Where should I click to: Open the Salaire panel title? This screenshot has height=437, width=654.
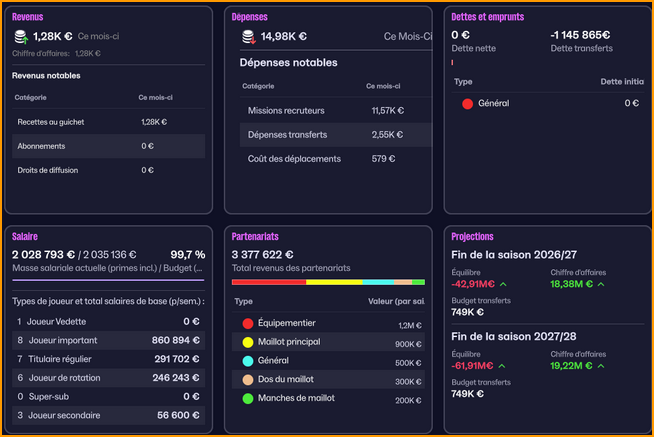click(25, 237)
